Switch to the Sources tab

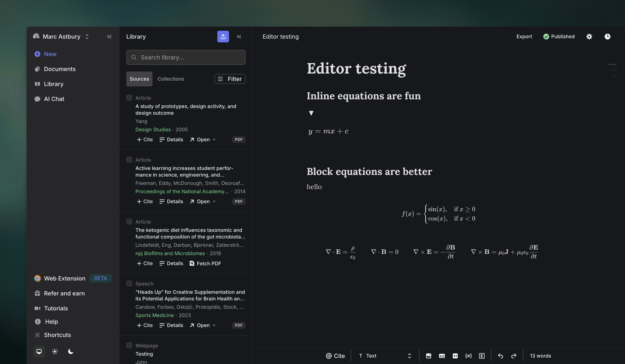pos(139,79)
